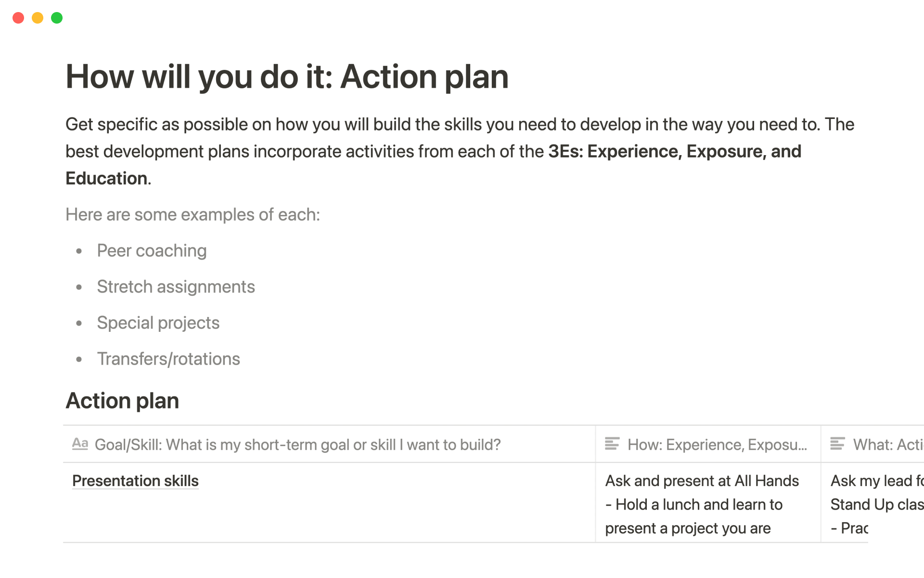
Task: Click the text icon beside "How: Experience" header
Action: click(x=612, y=444)
